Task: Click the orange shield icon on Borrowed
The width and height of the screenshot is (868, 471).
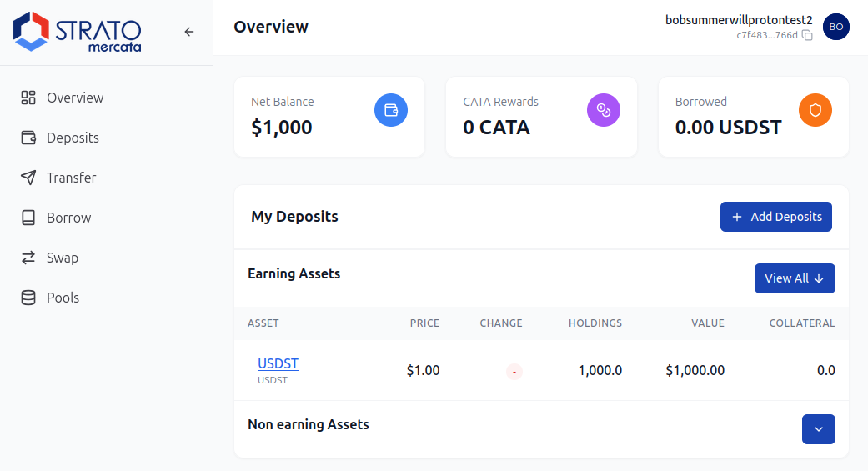Action: pos(815,110)
